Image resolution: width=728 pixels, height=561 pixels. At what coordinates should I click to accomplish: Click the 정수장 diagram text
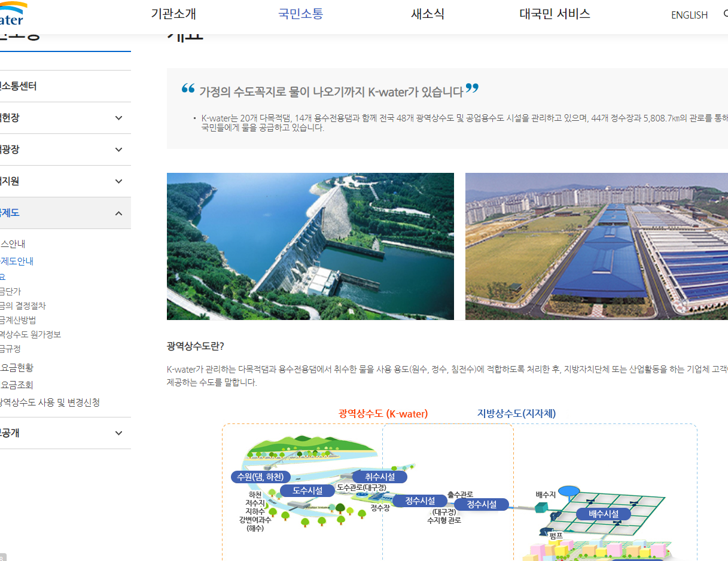pos(380,508)
